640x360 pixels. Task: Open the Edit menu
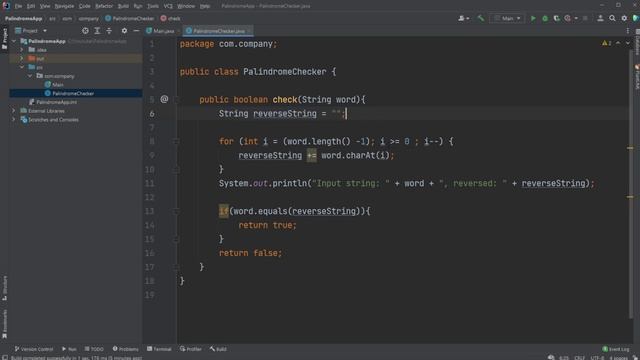31,6
